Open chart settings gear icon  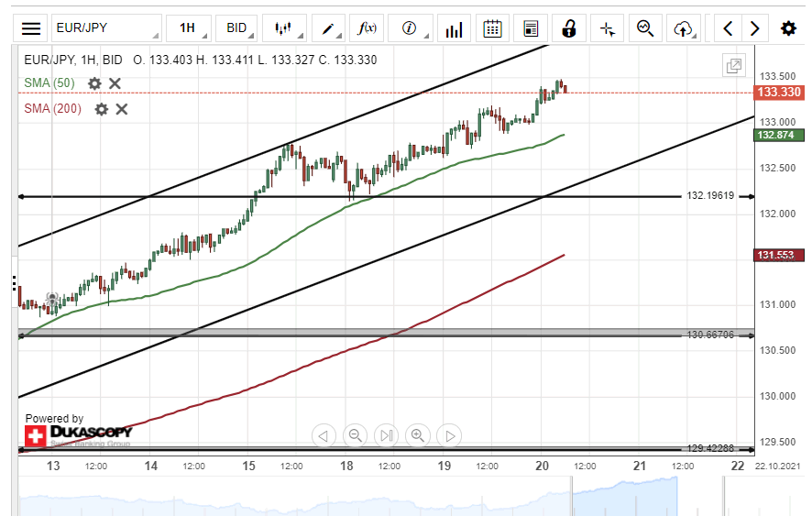tap(788, 28)
